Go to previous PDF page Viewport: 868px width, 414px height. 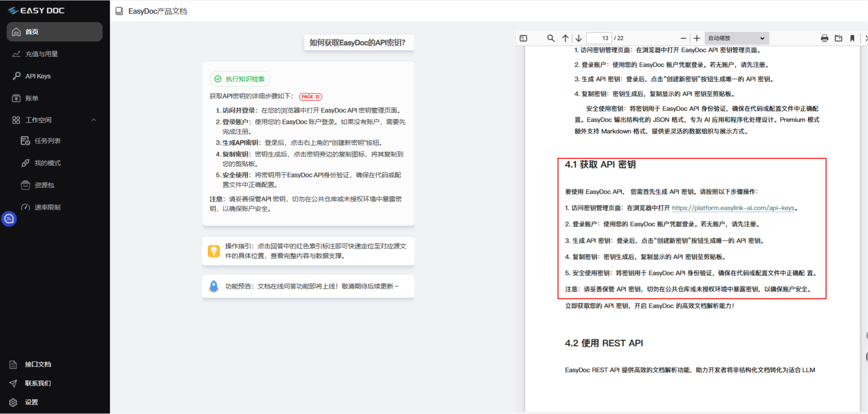565,38
